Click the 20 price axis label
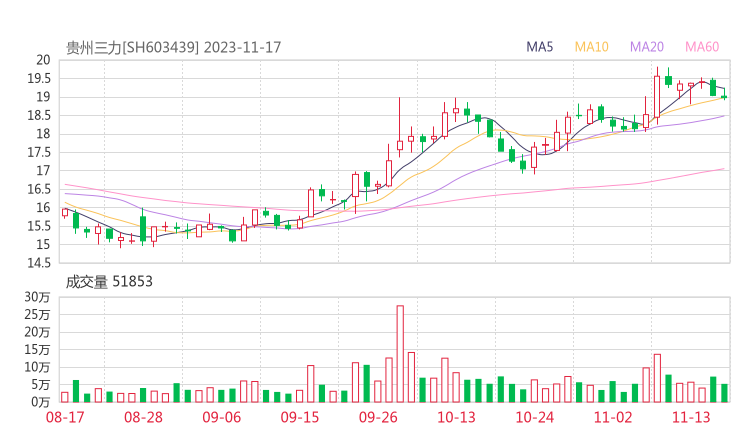 pyautogui.click(x=43, y=60)
